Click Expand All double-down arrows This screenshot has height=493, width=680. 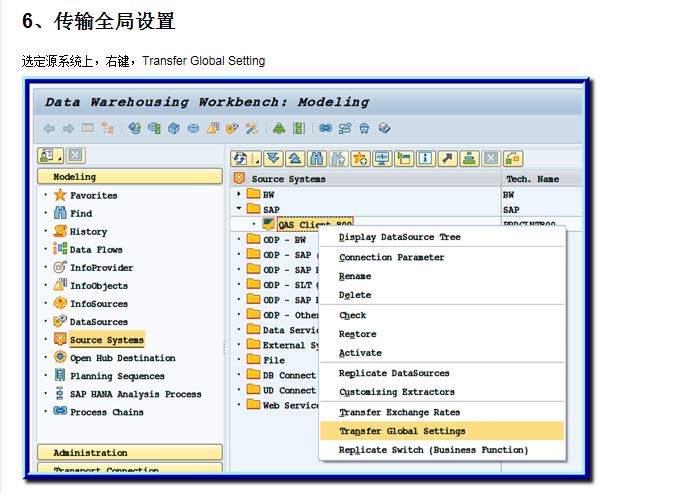click(x=274, y=159)
